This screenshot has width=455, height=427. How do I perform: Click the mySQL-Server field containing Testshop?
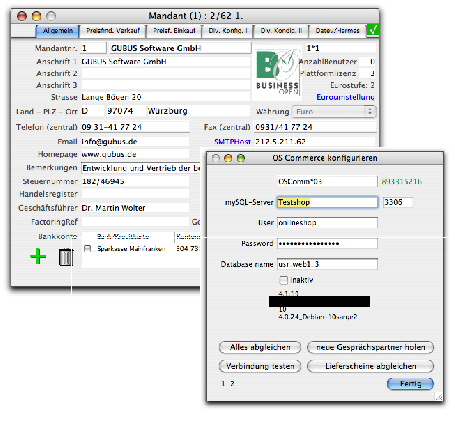pyautogui.click(x=327, y=202)
